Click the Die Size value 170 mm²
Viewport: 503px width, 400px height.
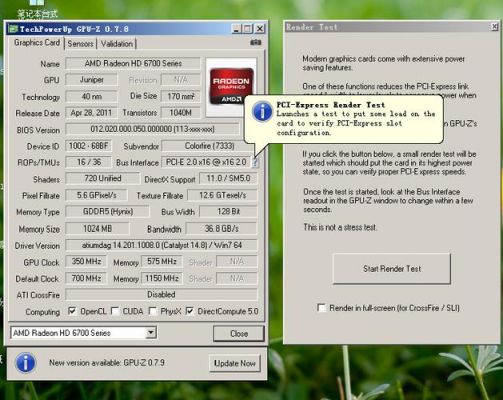(x=181, y=97)
